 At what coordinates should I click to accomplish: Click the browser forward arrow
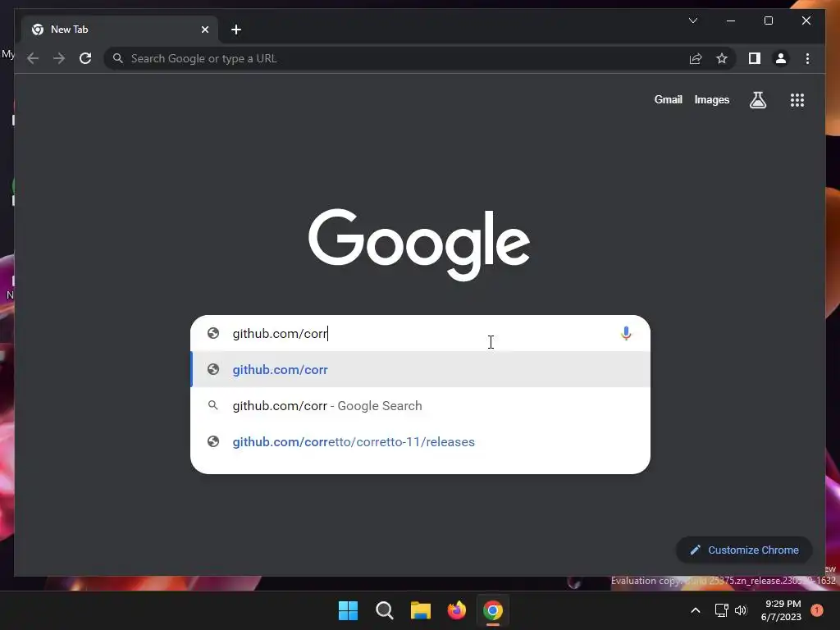(x=59, y=58)
